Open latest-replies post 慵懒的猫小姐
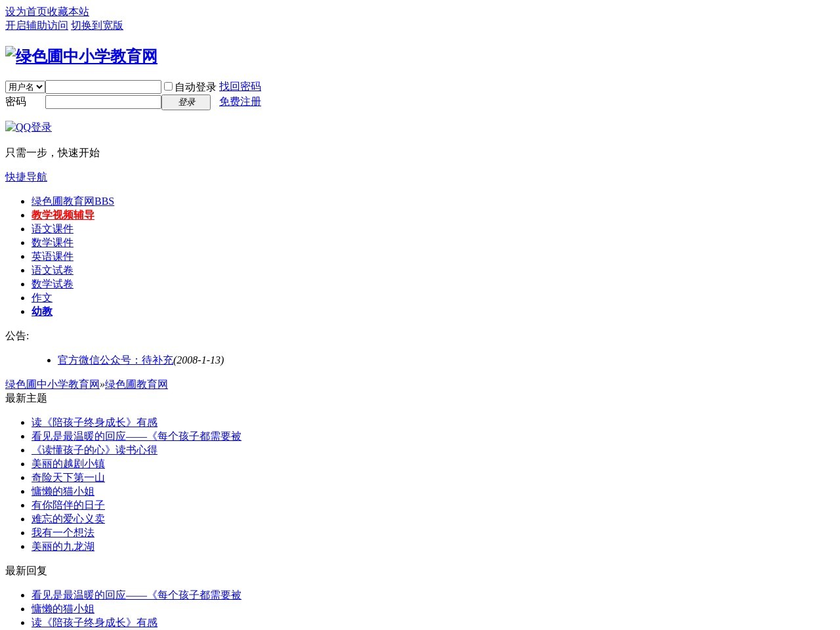The image size is (840, 630). (x=63, y=609)
